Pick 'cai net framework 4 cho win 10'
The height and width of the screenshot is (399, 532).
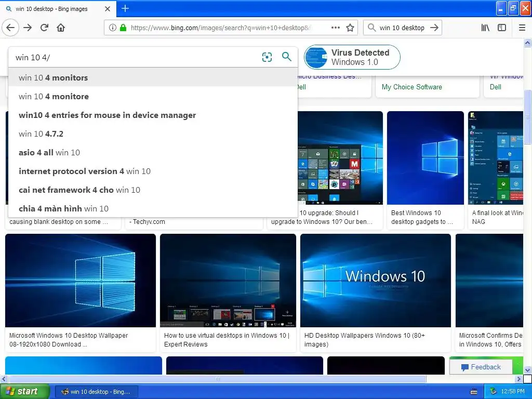coord(153,190)
